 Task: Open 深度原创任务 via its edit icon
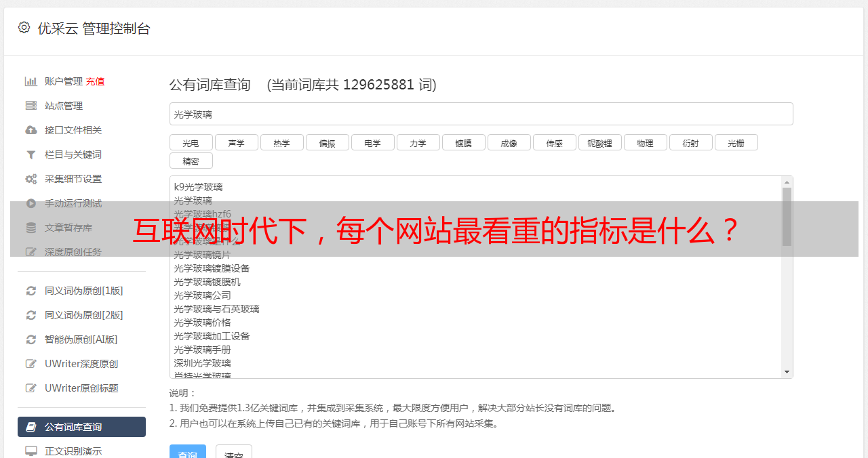tap(31, 252)
